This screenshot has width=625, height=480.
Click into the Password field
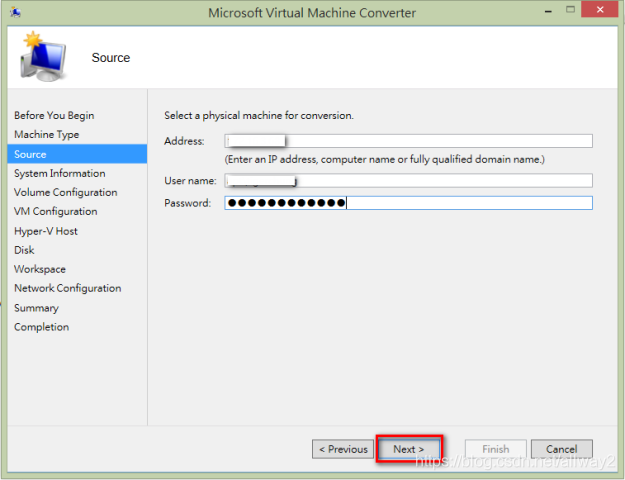pyautogui.click(x=409, y=203)
